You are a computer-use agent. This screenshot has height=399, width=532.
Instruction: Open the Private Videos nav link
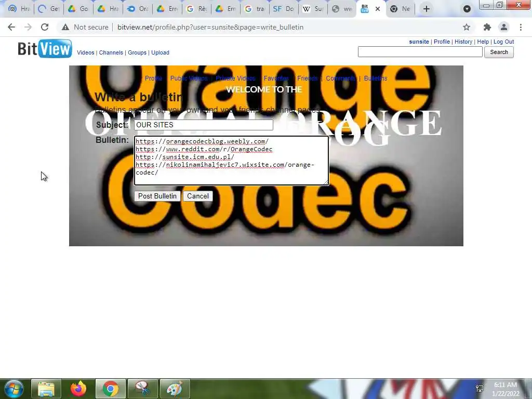pos(235,78)
